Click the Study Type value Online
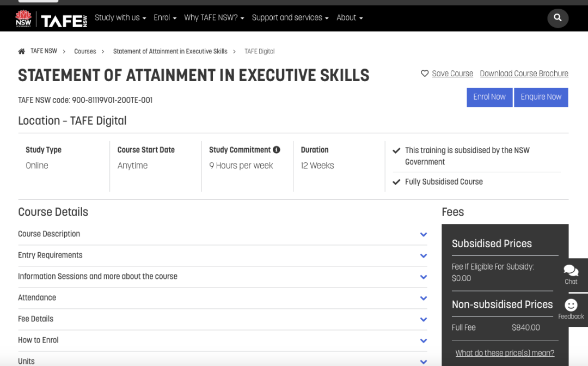Viewport: 588px width, 366px height. click(x=37, y=166)
